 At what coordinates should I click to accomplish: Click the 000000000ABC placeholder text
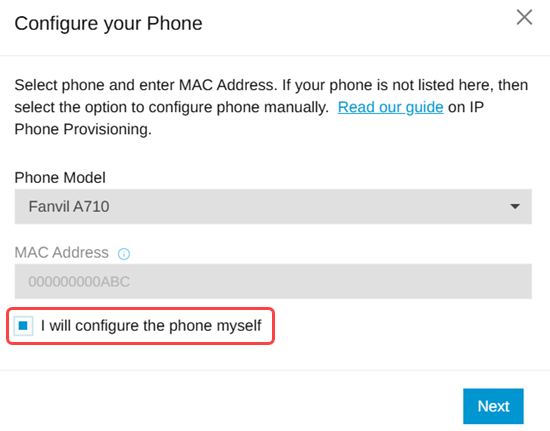coord(79,282)
